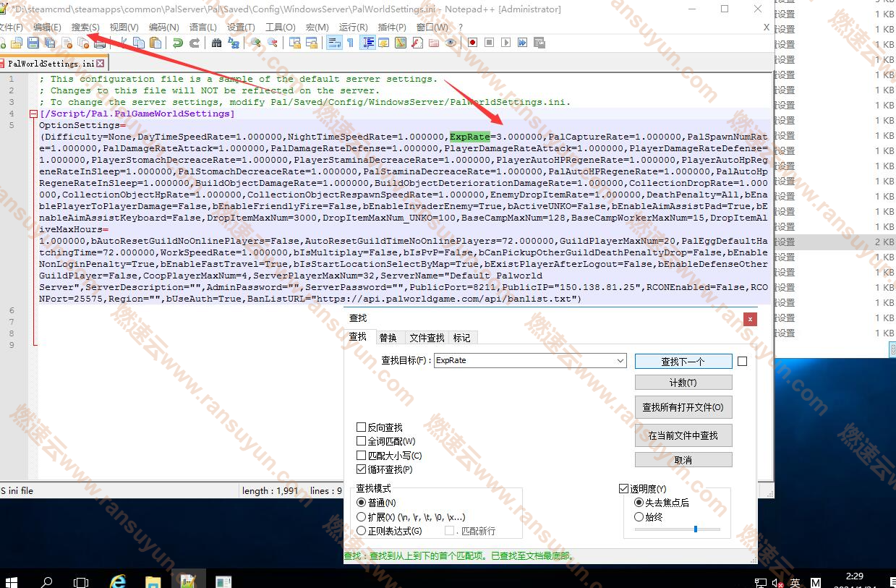
Task: Enable the 全词匹配(W) checkbox
Action: click(362, 441)
